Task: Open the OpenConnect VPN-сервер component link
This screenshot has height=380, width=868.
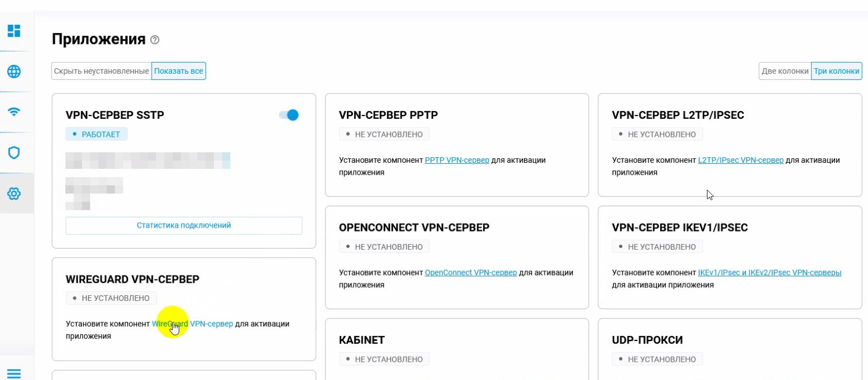Action: [x=471, y=273]
